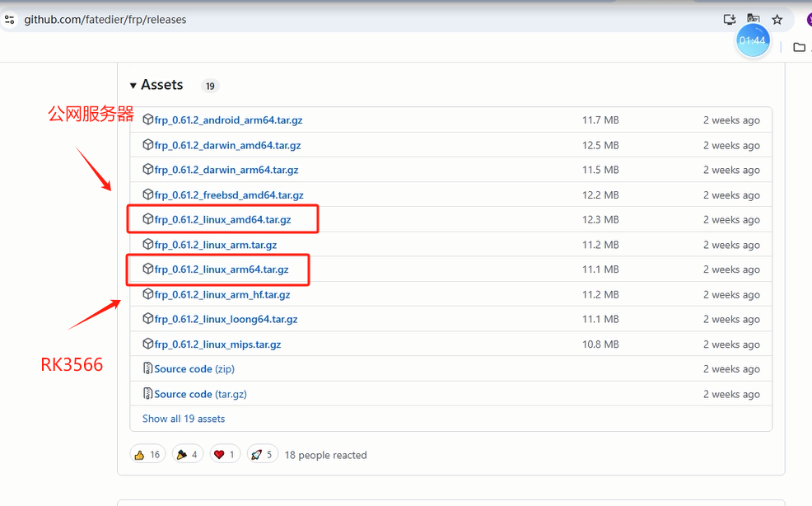Click package icon beside frp_0.61.2_linux_amd64.tar.gz
The image size is (812, 506).
pos(148,218)
